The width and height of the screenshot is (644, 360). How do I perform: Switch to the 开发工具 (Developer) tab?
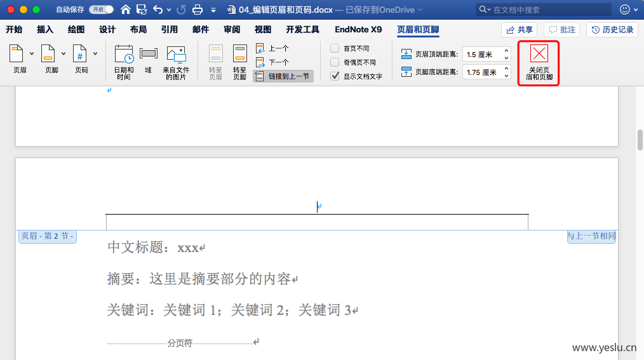pos(303,30)
